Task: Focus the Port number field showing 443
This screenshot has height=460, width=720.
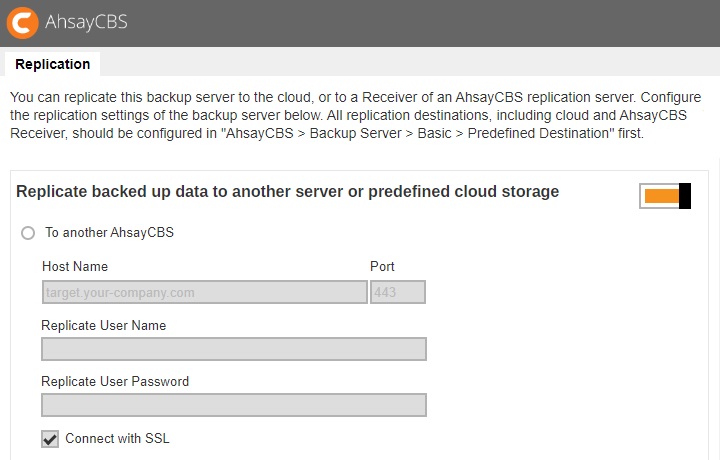Action: point(398,292)
